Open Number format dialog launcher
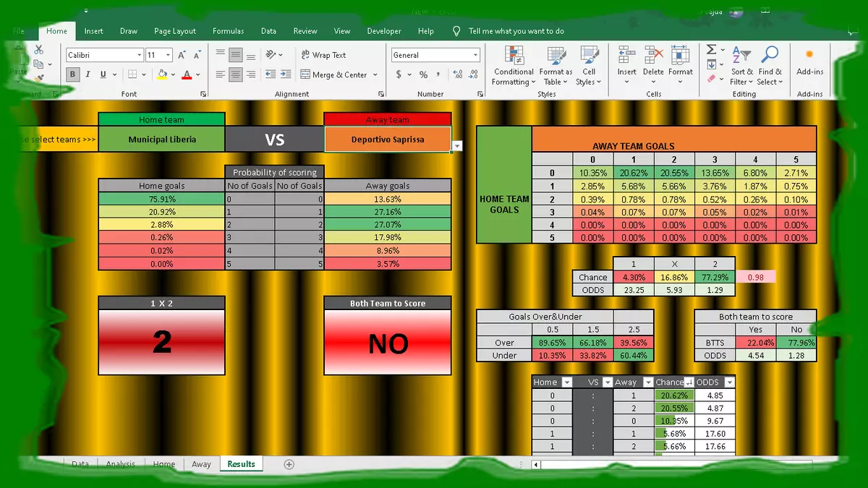The height and width of the screenshot is (488, 868). 480,94
